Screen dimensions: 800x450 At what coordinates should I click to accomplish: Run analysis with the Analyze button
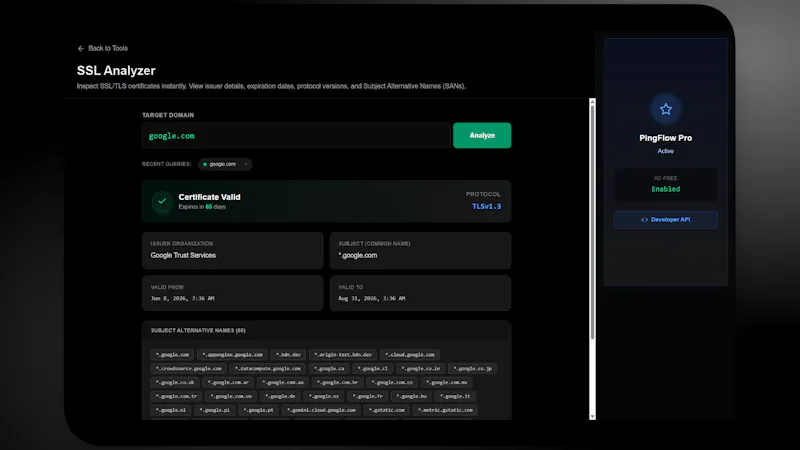click(x=482, y=135)
